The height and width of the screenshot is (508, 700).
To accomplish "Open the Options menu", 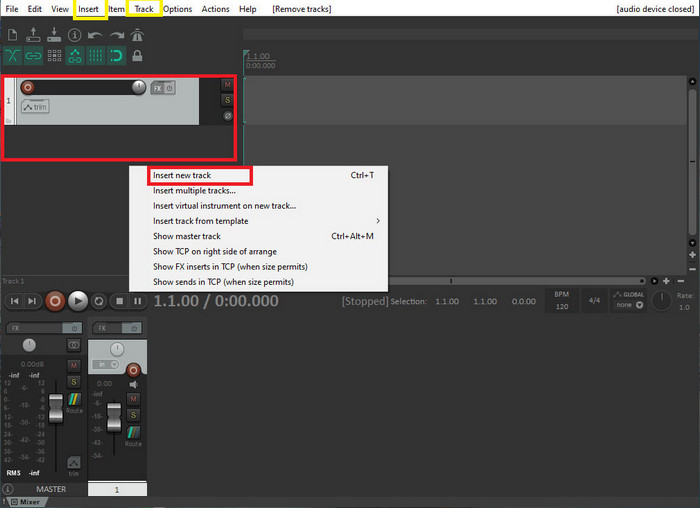I will point(177,9).
